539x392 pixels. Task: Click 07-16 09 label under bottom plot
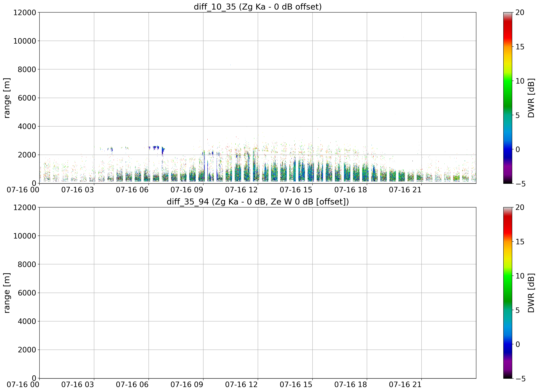point(187,385)
